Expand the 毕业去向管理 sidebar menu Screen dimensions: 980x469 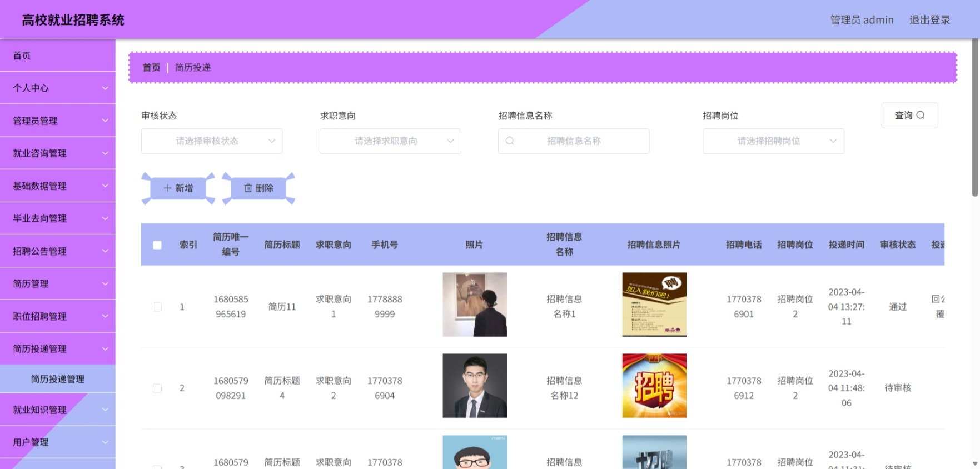pos(58,218)
